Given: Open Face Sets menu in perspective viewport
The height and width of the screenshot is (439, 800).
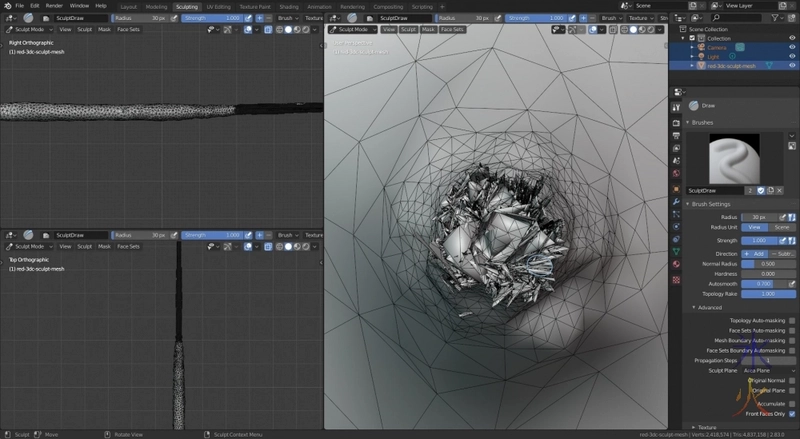Looking at the screenshot, I should pyautogui.click(x=452, y=30).
